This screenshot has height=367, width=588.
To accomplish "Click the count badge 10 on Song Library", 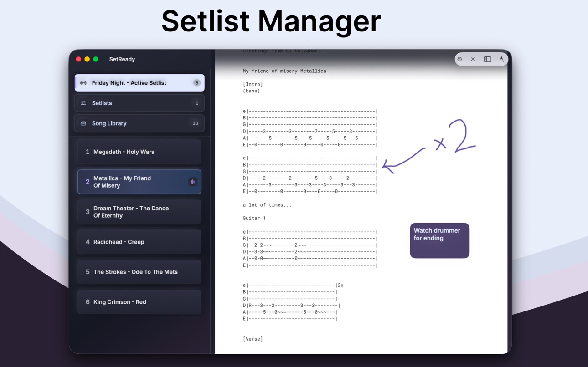I will coord(195,123).
